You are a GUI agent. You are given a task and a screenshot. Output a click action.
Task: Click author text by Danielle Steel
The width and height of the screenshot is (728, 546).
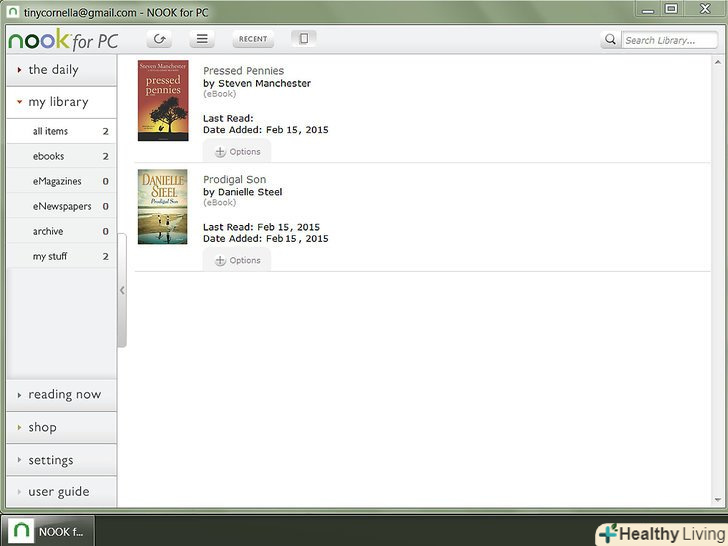click(x=242, y=192)
